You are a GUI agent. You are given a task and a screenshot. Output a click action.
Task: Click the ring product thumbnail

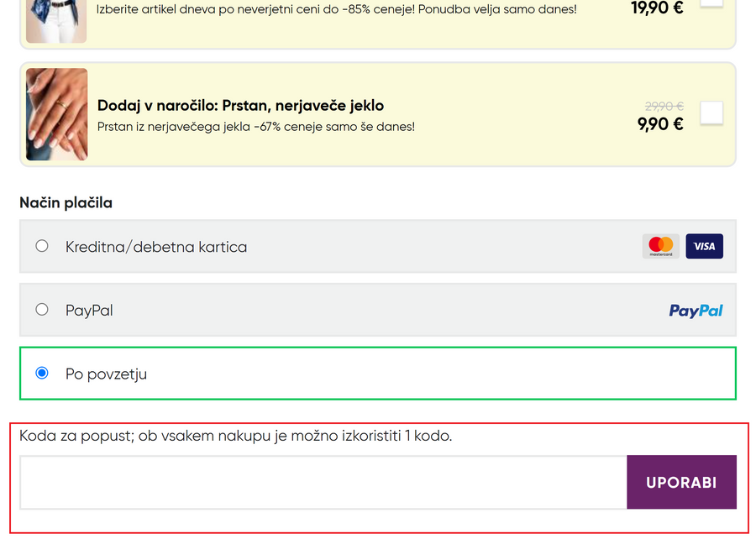click(x=57, y=114)
